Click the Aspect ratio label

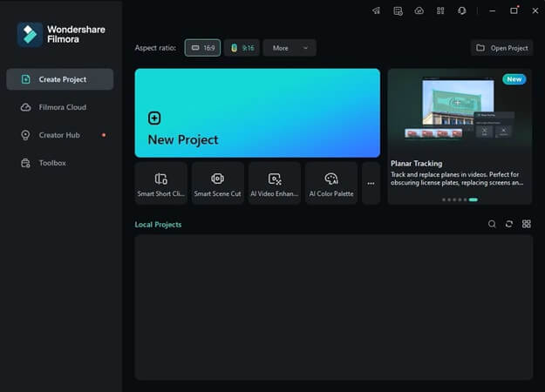click(x=155, y=48)
